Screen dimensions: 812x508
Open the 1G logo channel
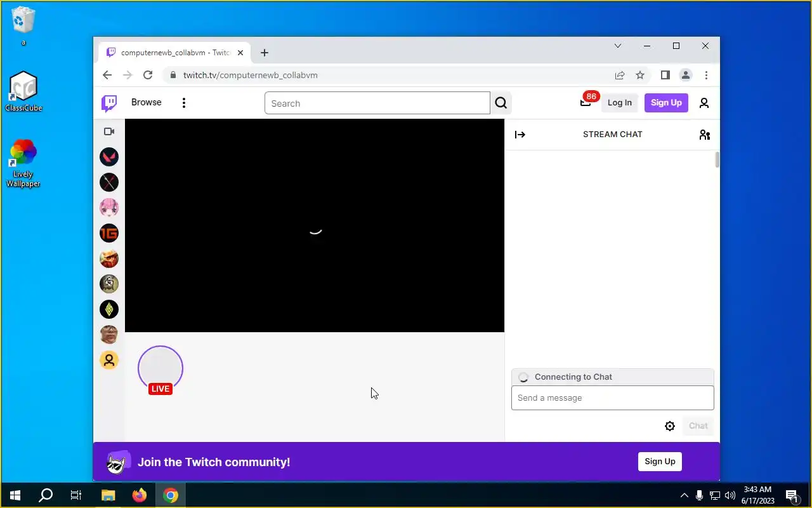(x=109, y=233)
